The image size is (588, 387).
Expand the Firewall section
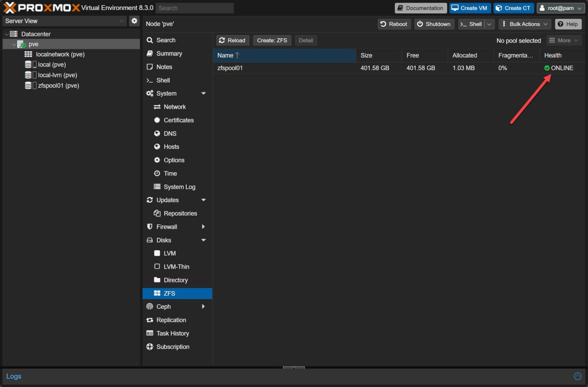[203, 226]
